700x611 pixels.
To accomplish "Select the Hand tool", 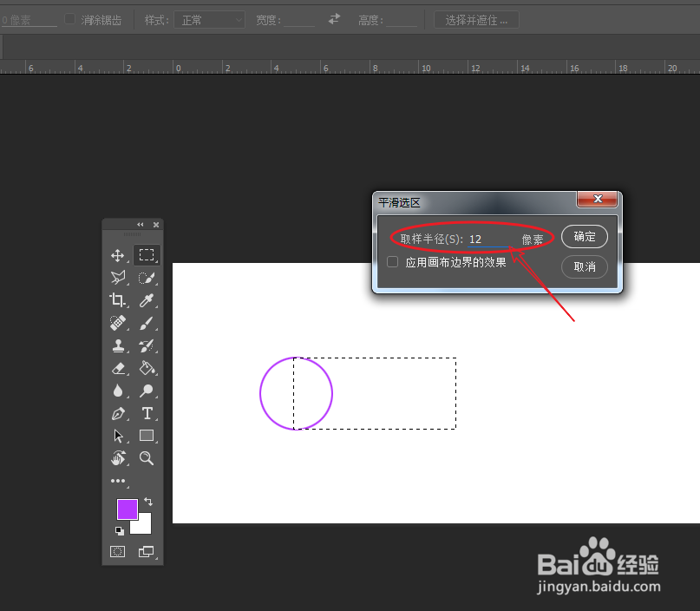I will [x=118, y=458].
